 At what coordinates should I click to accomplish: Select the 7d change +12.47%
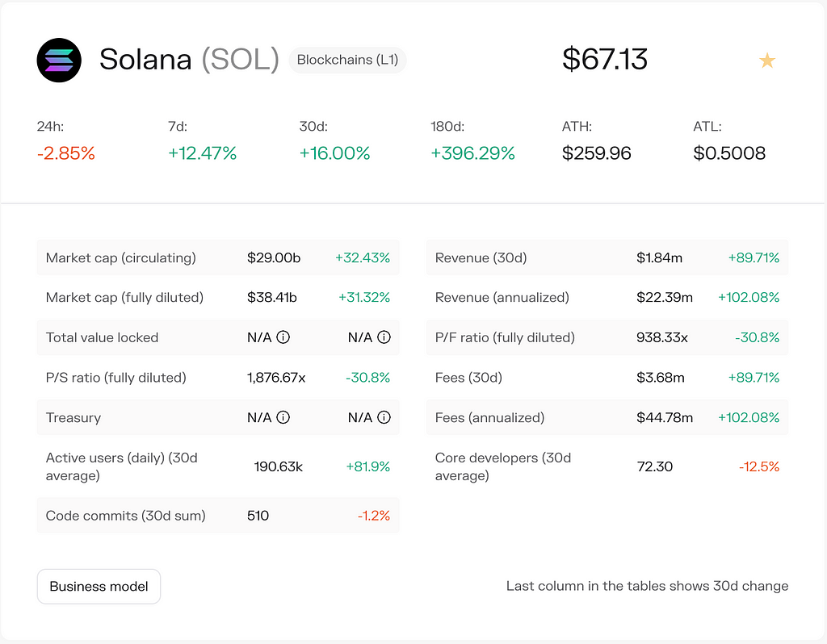click(x=203, y=153)
